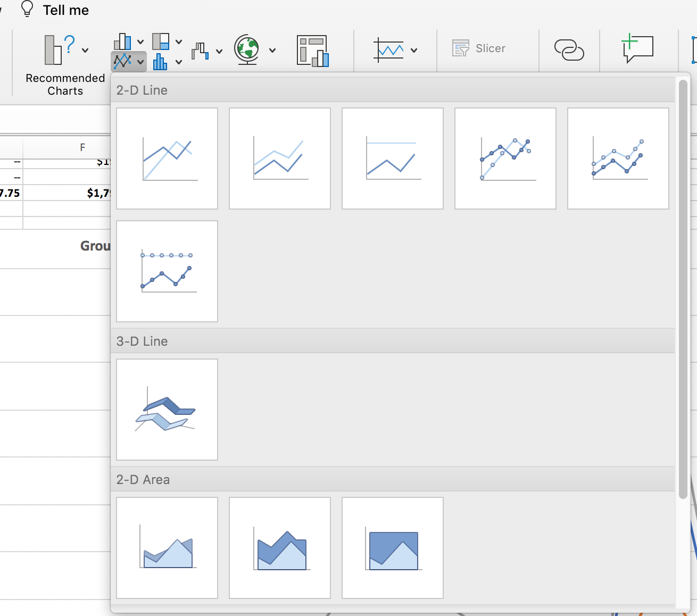Open the hierarchy chart dropdown
This screenshot has width=697, height=616.
click(179, 41)
